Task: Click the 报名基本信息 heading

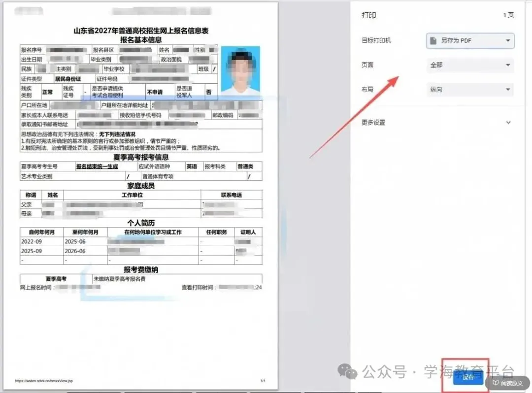Action: 141,40
